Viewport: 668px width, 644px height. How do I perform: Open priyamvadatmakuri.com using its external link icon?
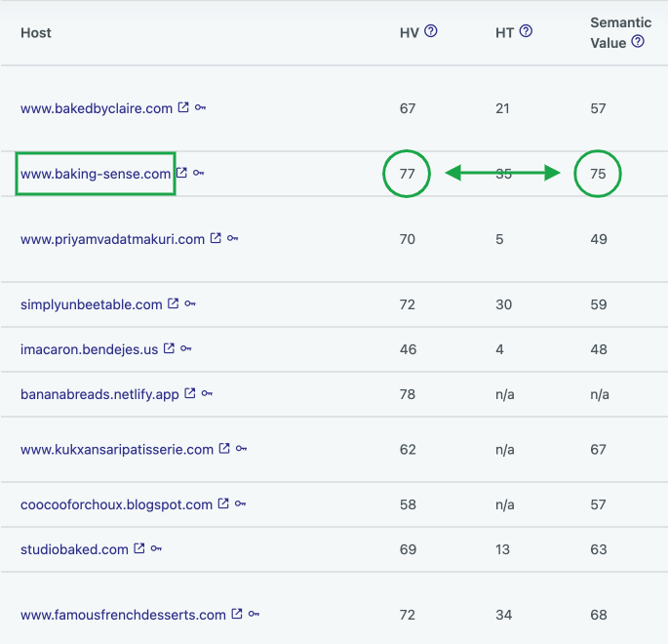[x=216, y=238]
